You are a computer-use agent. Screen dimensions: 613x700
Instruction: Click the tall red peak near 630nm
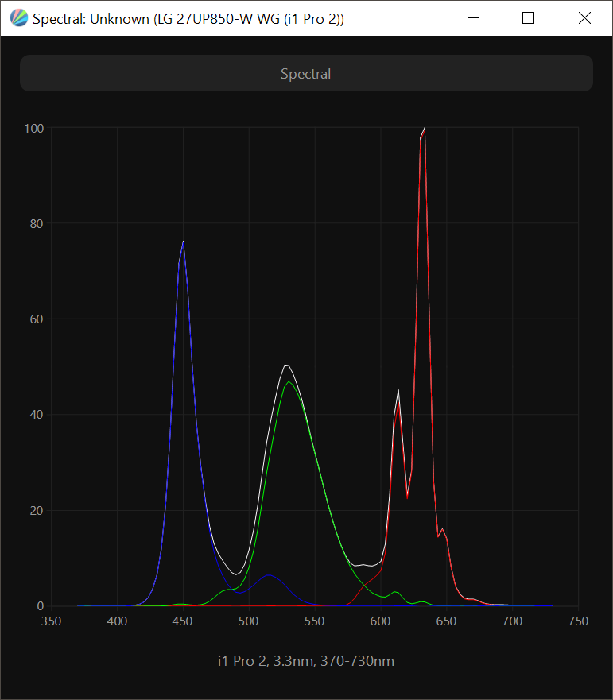tap(424, 130)
